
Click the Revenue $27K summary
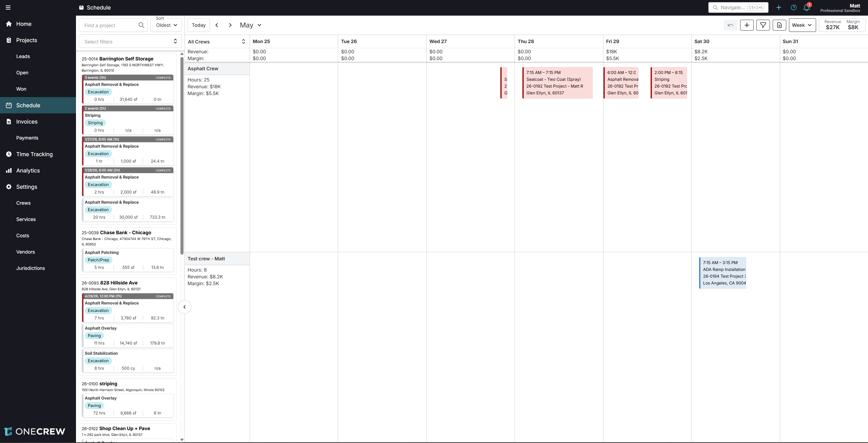click(833, 25)
